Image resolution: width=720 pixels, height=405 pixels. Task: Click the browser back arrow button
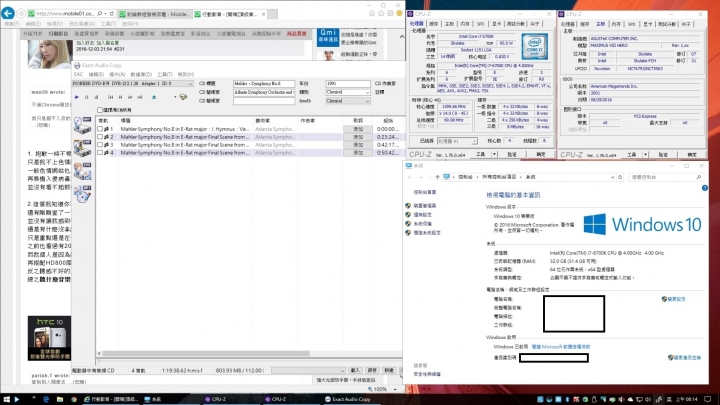pos(8,13)
